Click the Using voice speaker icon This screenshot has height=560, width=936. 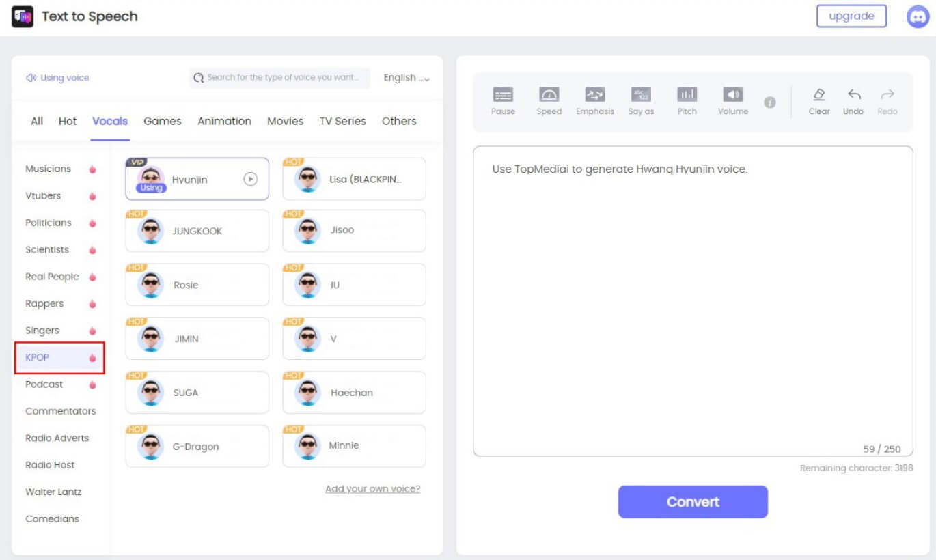click(31, 78)
